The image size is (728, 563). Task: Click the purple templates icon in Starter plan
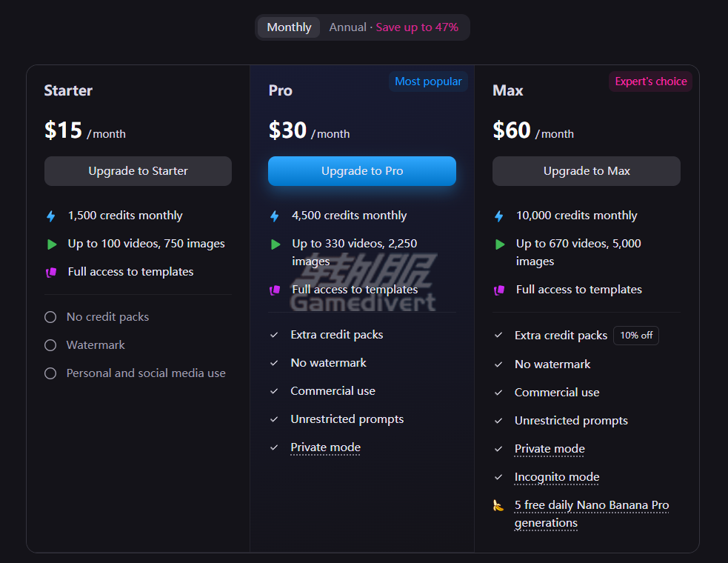tap(51, 273)
